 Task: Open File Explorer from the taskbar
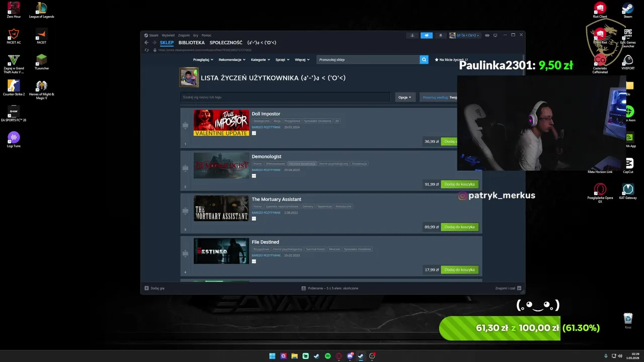point(294,356)
